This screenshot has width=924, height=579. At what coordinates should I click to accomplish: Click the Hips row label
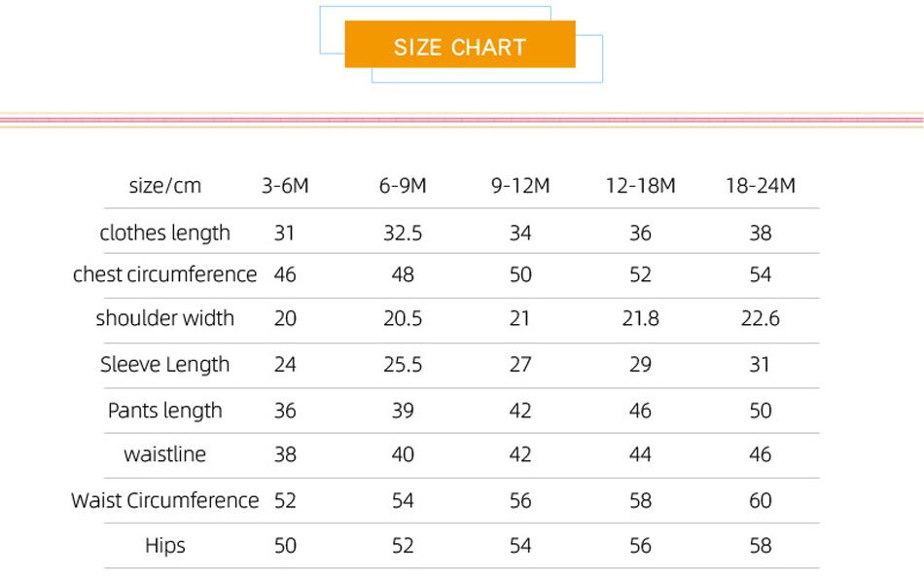[164, 545]
